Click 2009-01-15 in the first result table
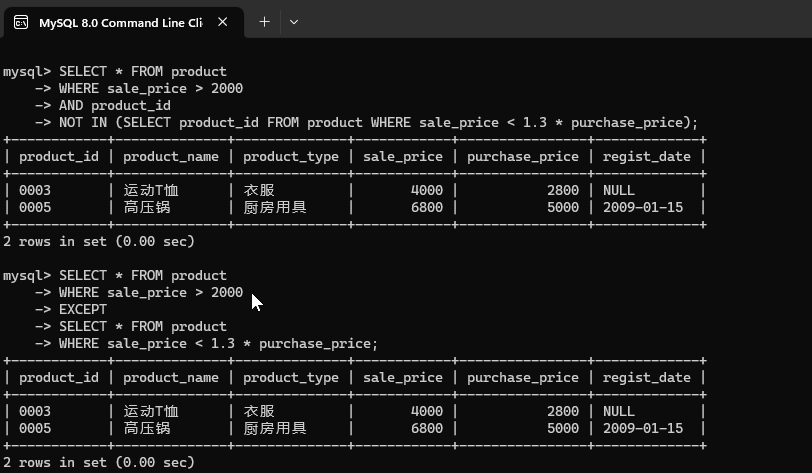Viewport: 812px width, 473px height. (643, 207)
